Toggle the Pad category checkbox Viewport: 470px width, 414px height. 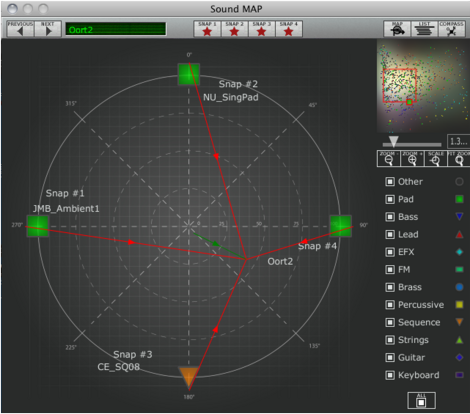pyautogui.click(x=390, y=199)
